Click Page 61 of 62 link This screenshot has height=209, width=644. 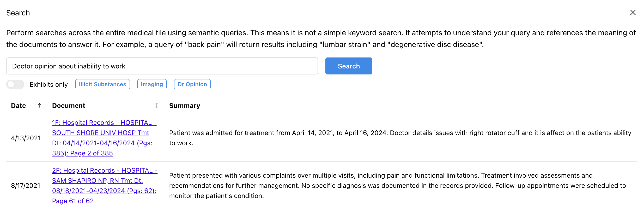click(x=73, y=201)
